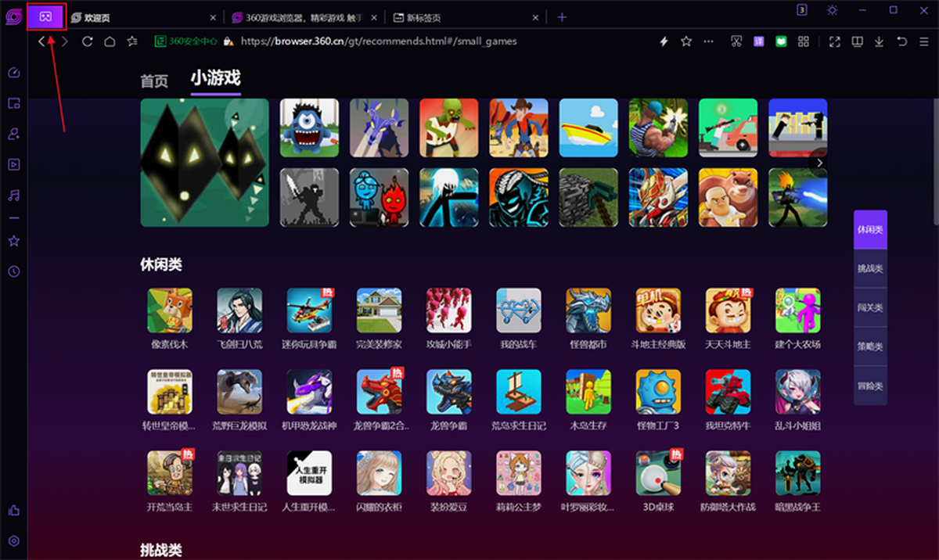Click the scissors screenshot tool icon
The image size is (939, 560).
coord(736,41)
